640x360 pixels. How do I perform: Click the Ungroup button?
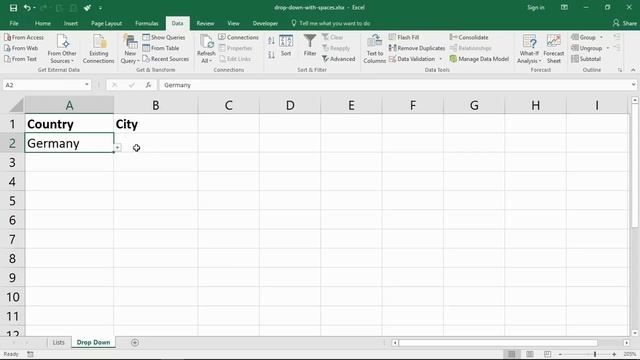click(x=587, y=48)
